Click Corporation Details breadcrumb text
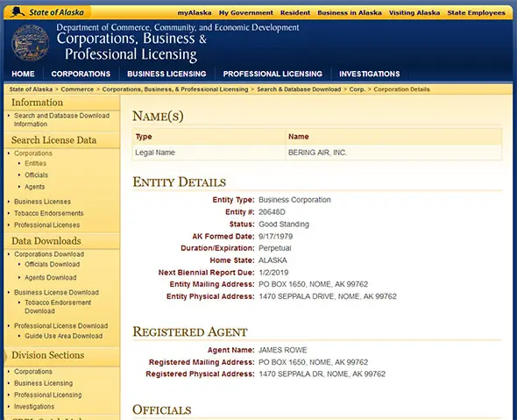 [x=401, y=89]
